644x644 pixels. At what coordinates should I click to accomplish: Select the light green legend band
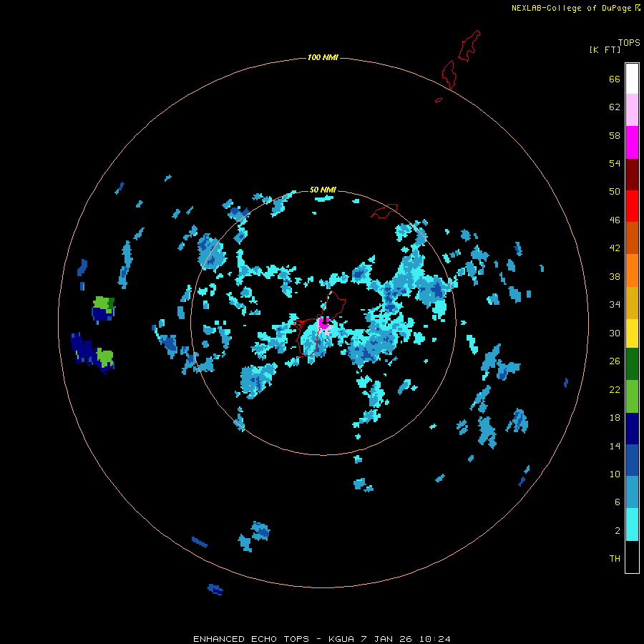coord(632,396)
